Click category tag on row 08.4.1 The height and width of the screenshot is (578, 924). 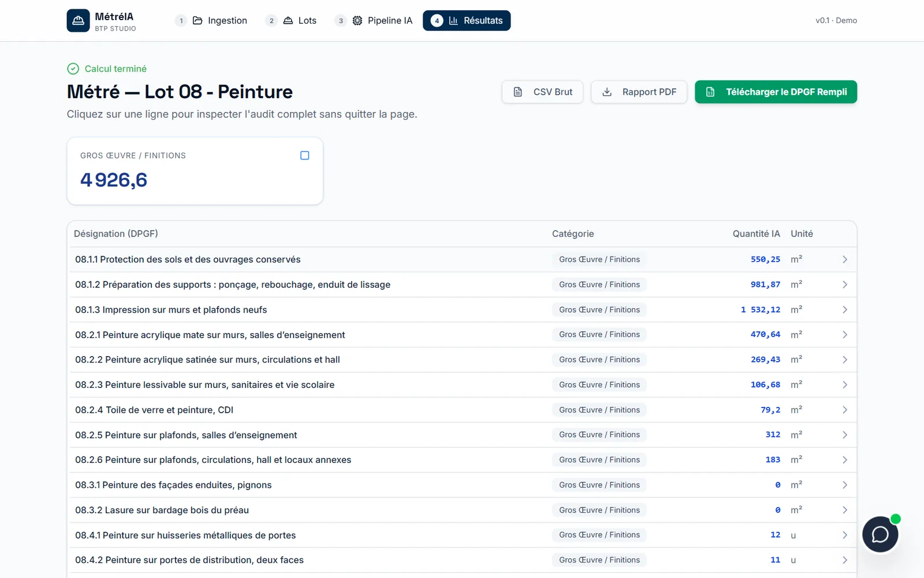point(599,535)
